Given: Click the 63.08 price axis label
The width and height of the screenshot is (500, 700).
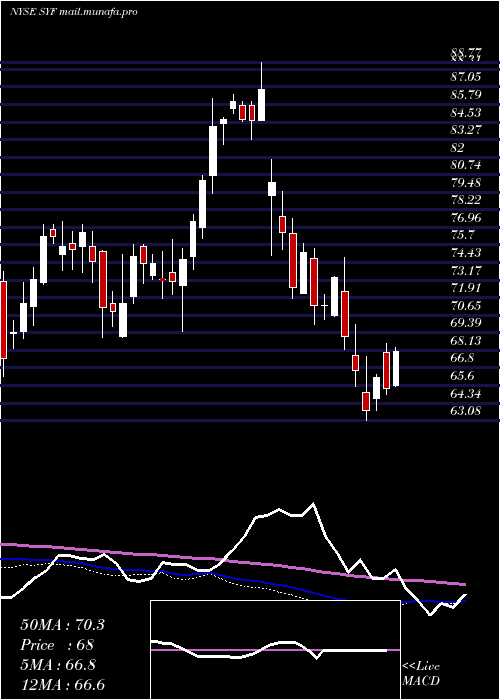Looking at the screenshot, I should click(x=466, y=411).
